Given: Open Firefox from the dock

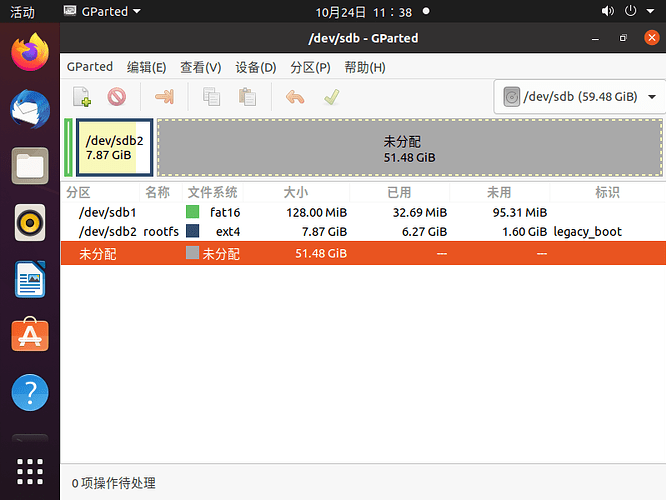Looking at the screenshot, I should coord(30,52).
